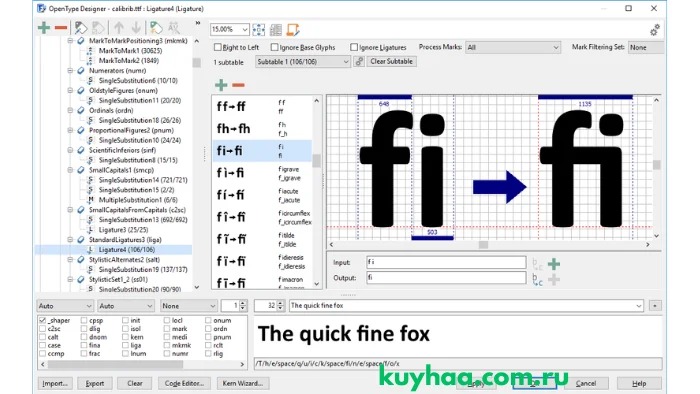Viewport: 700px width, 394px height.
Task: Click the MultipleSubstitution1 M icon
Action: 91,200
